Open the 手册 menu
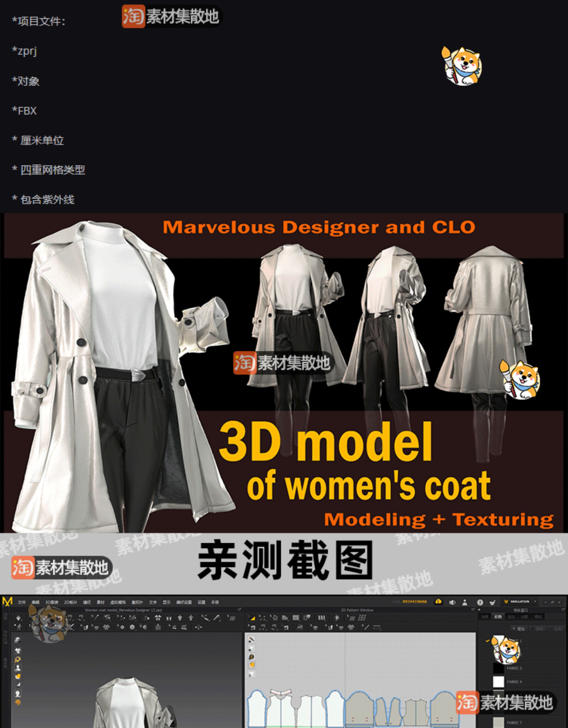The image size is (568, 728). (215, 602)
